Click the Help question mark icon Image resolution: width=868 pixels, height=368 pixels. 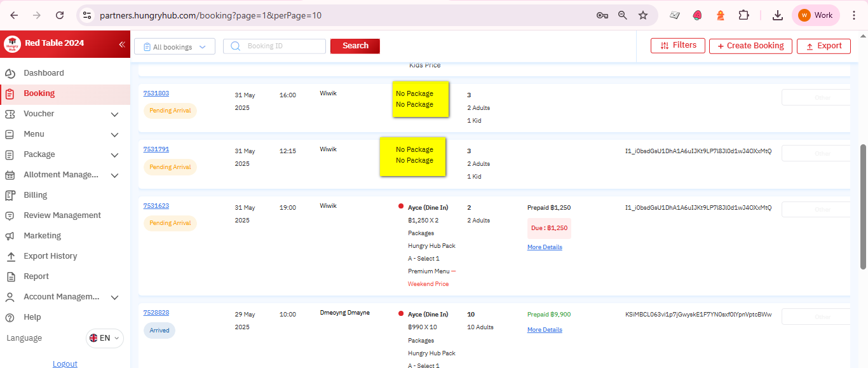10,317
